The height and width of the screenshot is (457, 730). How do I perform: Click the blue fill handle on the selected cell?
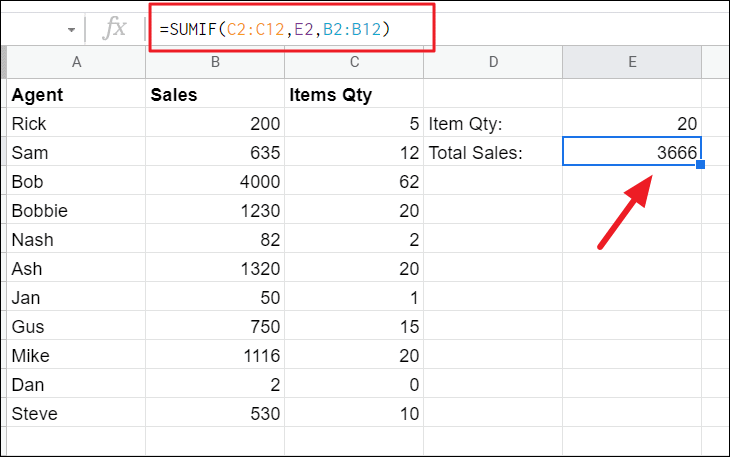[x=701, y=165]
